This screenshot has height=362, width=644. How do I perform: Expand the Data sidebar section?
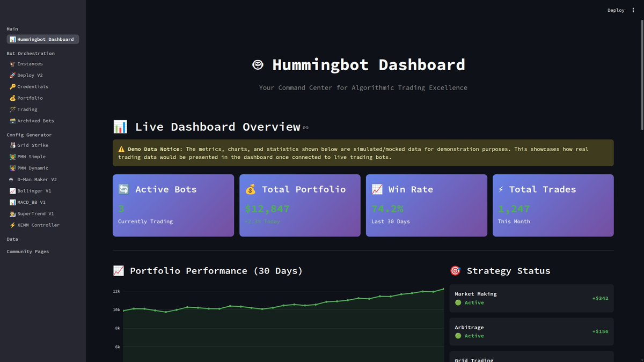pyautogui.click(x=12, y=239)
